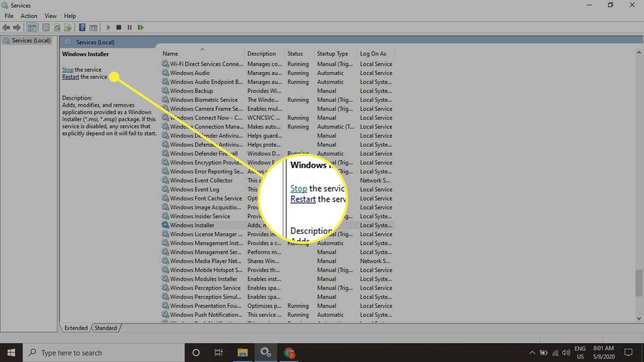
Task: Select Windows Font Cache Service row
Action: [x=278, y=198]
